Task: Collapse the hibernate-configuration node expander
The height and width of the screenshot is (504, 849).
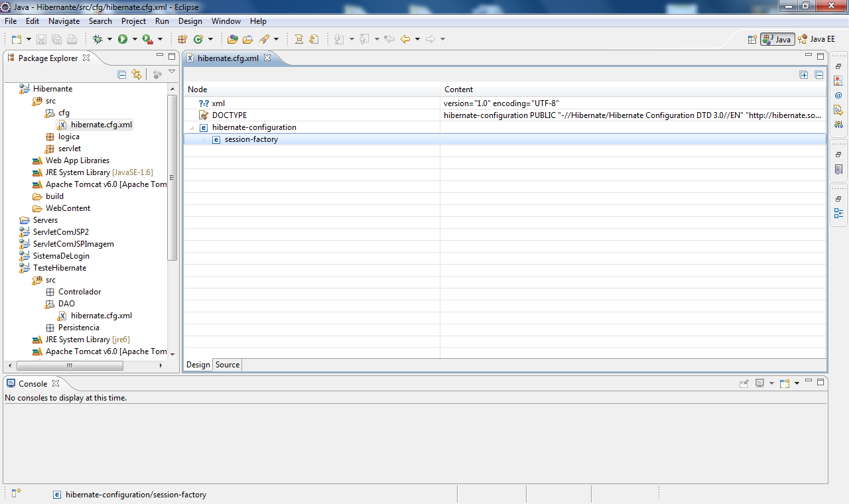Action: 192,127
